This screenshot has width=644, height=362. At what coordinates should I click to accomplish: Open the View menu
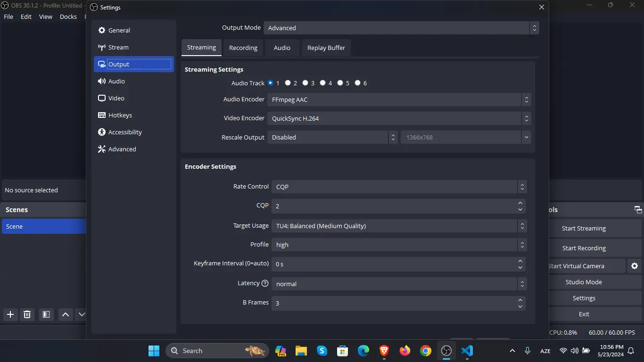[46, 16]
